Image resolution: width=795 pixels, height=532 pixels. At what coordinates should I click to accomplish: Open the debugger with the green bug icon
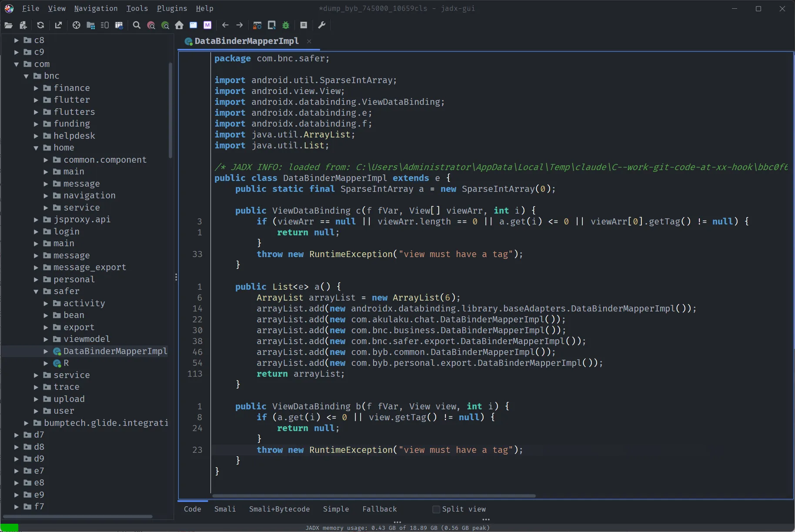click(x=286, y=25)
